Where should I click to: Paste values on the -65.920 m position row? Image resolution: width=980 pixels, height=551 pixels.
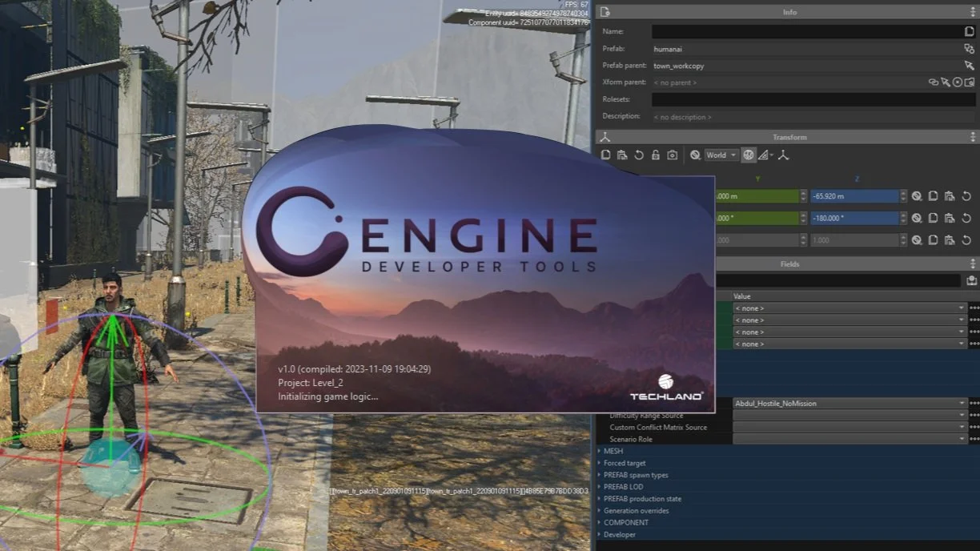(950, 196)
